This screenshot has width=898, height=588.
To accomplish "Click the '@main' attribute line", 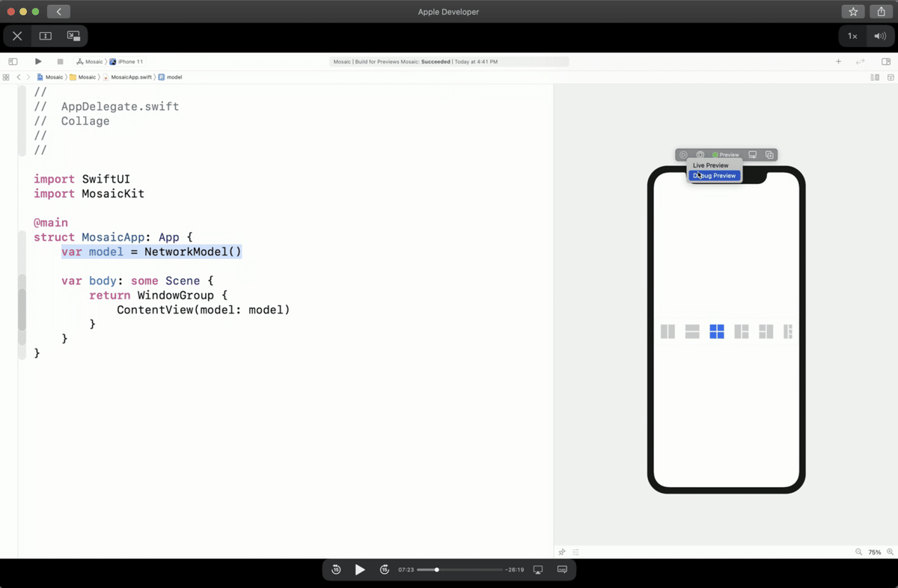I will pyautogui.click(x=51, y=223).
